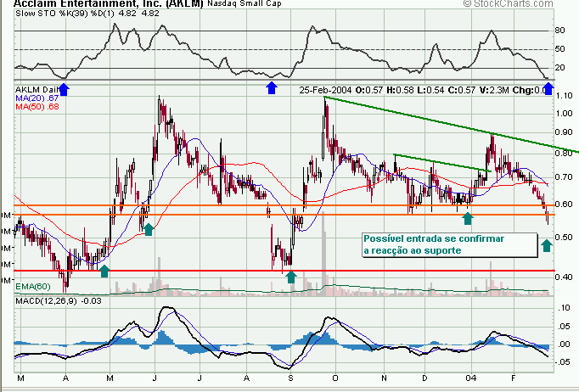The image size is (579, 392).
Task: Click the 1.00 price axis label
Action: coord(564,114)
